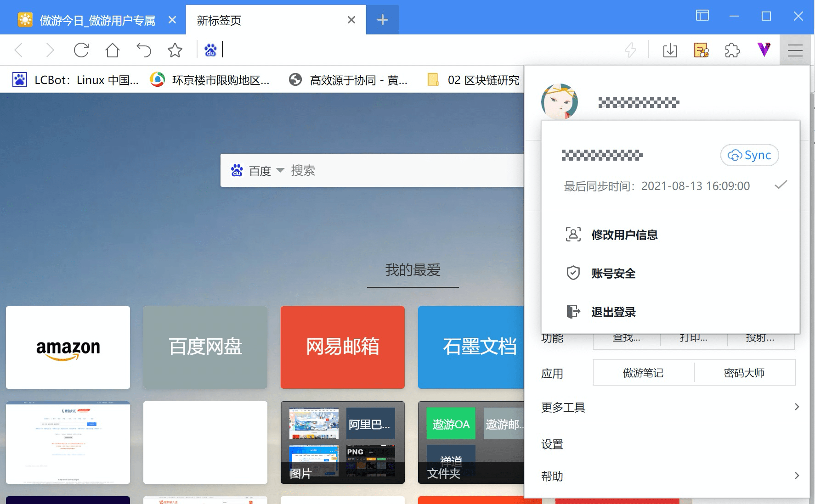Close the 傲游今日 tab
Viewport: 815px width, 504px height.
(172, 20)
